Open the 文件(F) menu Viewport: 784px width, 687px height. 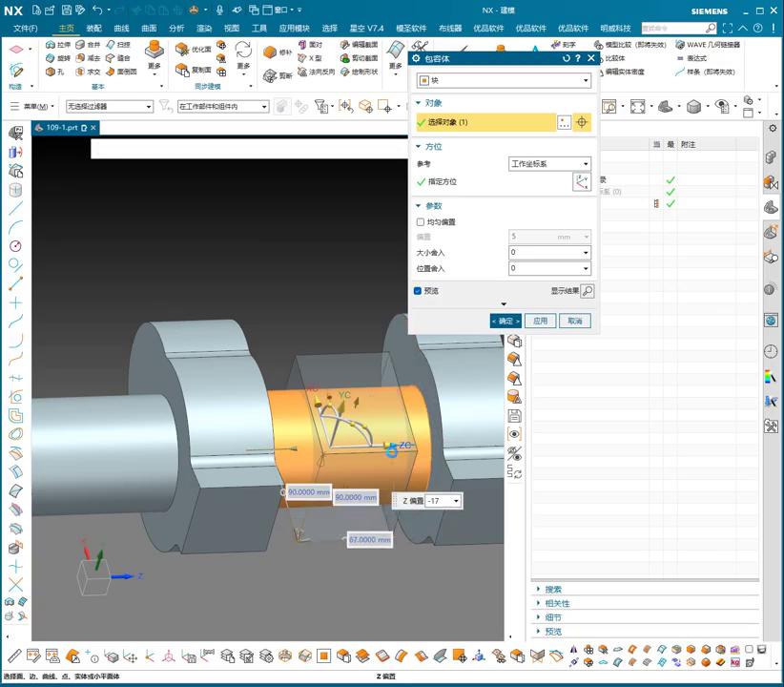[26, 29]
